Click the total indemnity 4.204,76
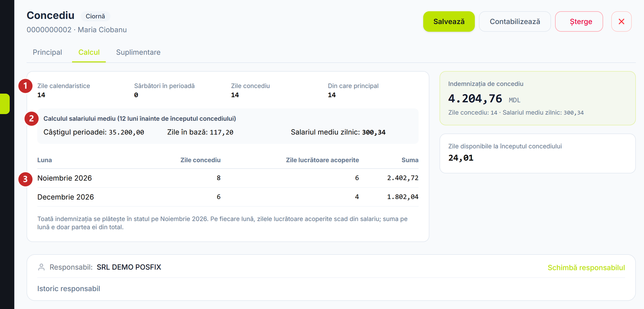 [x=475, y=98]
